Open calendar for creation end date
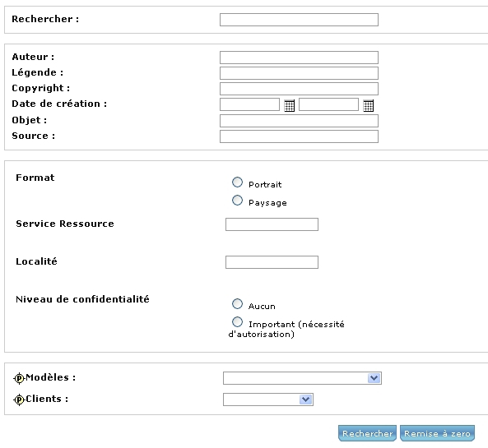The width and height of the screenshot is (488, 448). [368, 105]
